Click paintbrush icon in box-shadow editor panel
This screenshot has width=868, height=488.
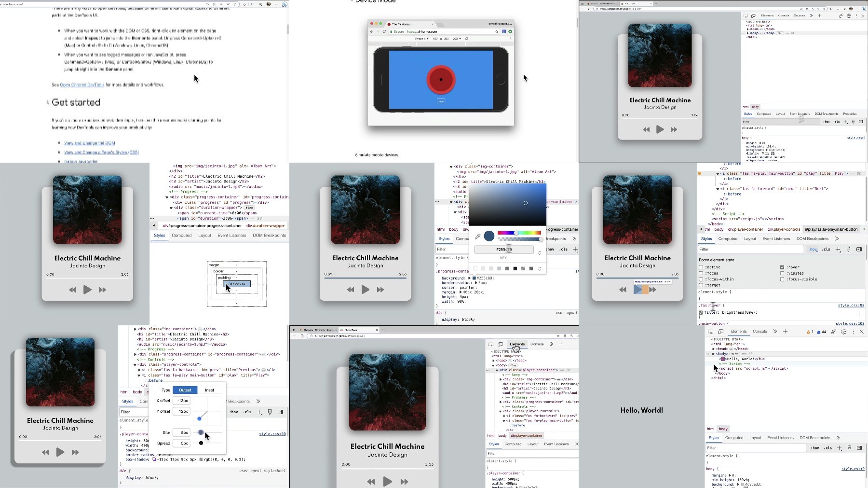point(270,412)
